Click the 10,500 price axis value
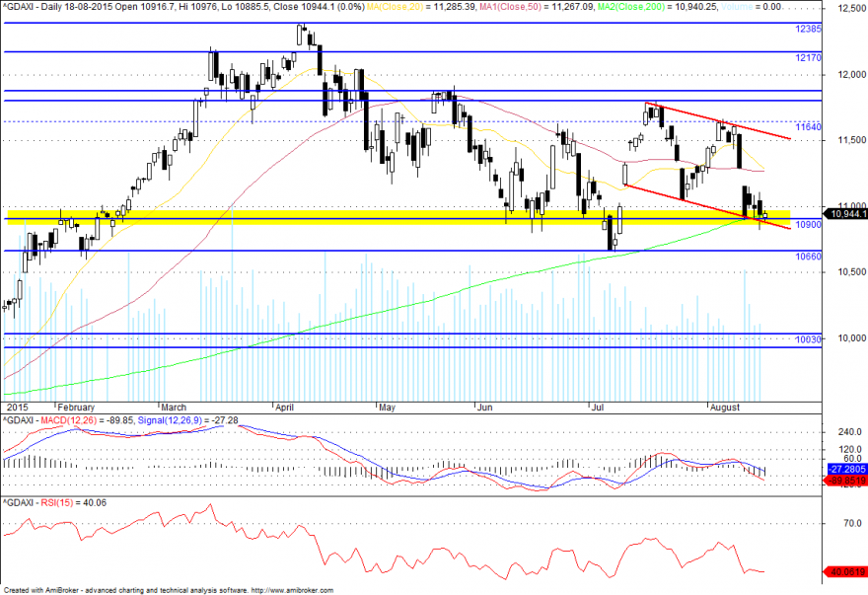The height and width of the screenshot is (595, 868). click(852, 271)
